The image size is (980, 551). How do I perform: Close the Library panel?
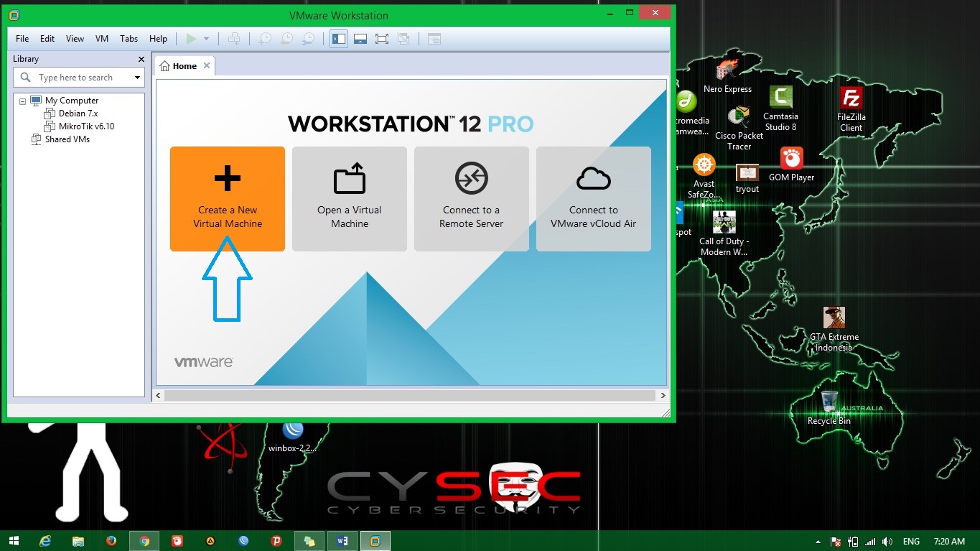(141, 59)
